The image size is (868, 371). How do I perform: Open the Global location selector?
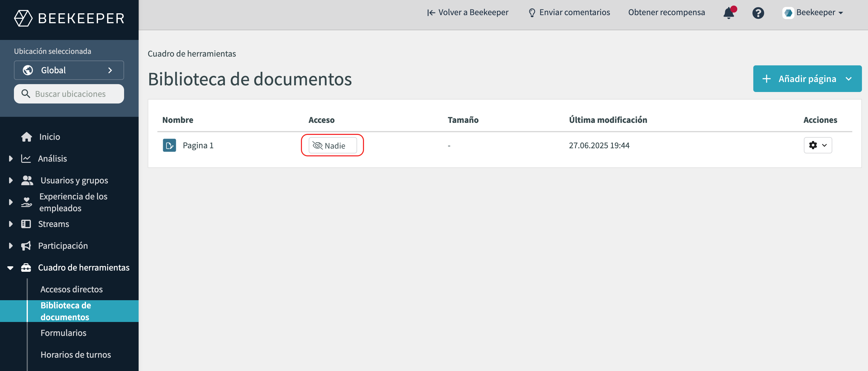pyautogui.click(x=69, y=70)
